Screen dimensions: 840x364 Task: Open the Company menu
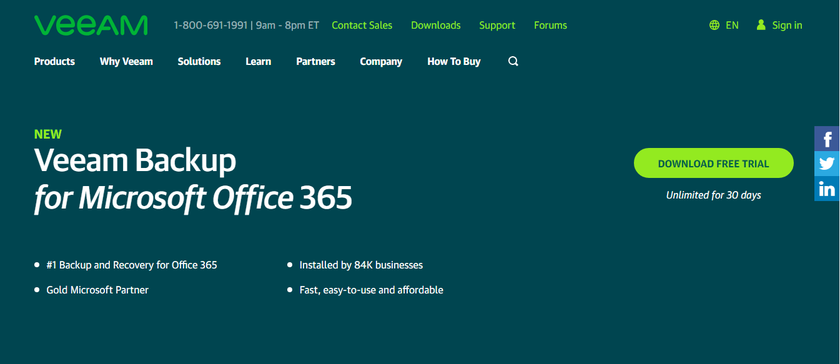click(381, 62)
